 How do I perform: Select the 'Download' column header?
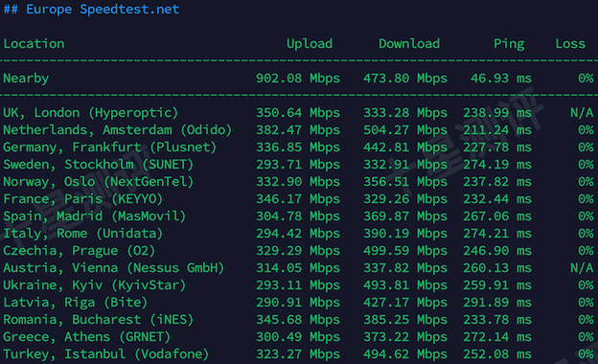click(x=409, y=44)
